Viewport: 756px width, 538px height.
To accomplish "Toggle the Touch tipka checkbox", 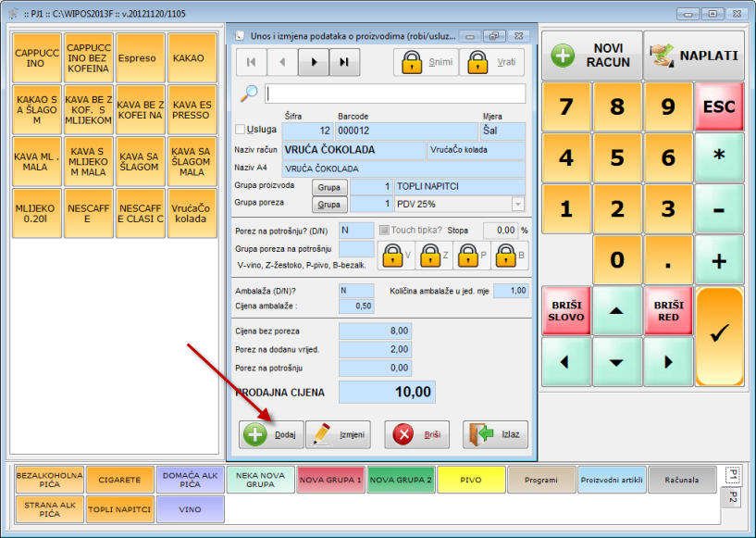I will click(x=385, y=230).
